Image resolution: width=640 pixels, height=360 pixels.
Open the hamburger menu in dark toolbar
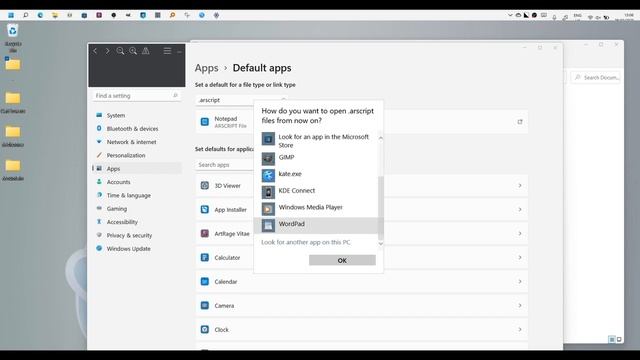[167, 51]
